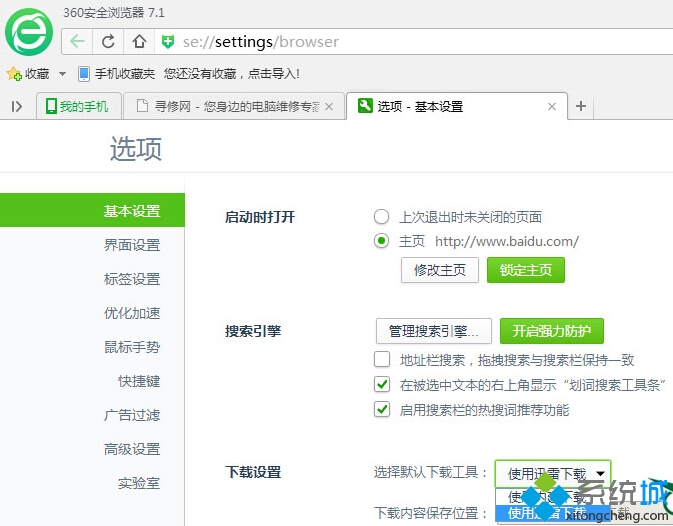Enable address bar search consistency checkbox
673x526 pixels.
pos(381,360)
